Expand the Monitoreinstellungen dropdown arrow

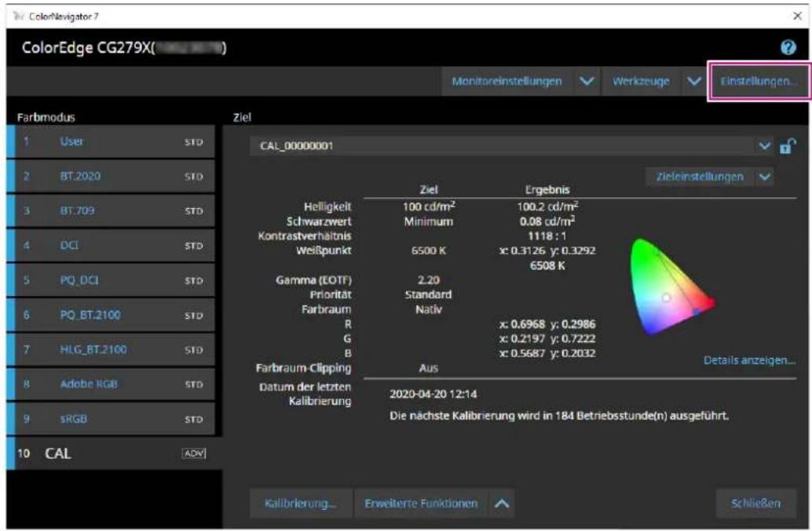point(587,82)
